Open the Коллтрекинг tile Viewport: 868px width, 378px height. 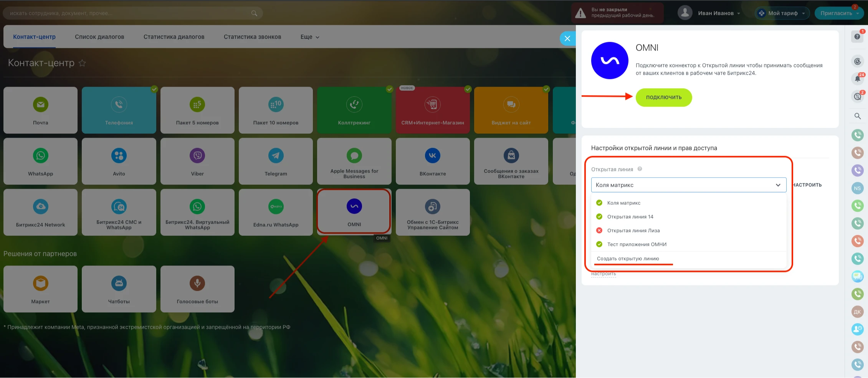(x=354, y=110)
